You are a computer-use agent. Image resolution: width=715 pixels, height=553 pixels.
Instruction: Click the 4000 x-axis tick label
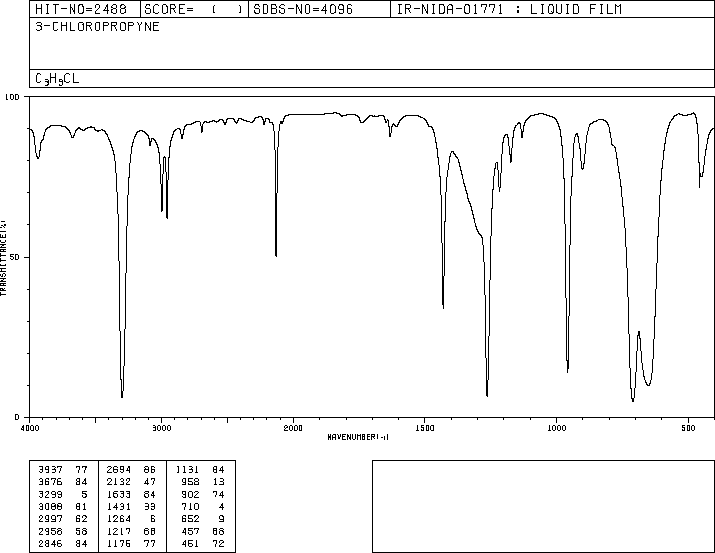(30, 428)
